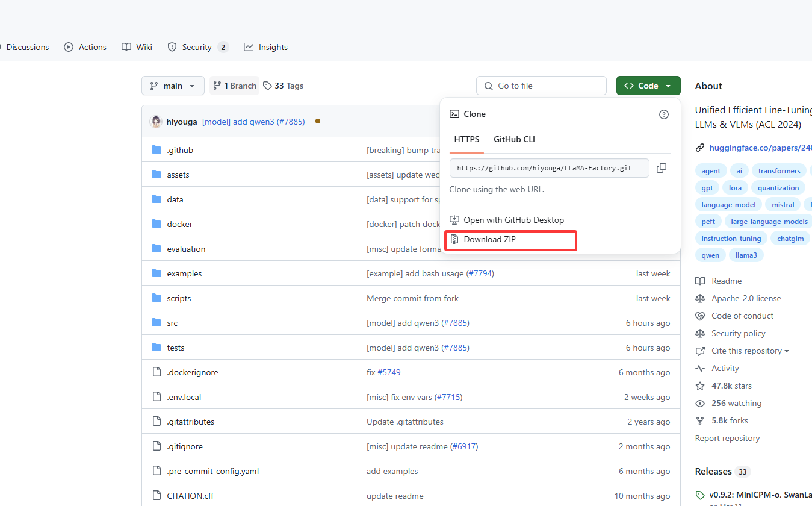View the 33 Tags link

pyautogui.click(x=283, y=86)
